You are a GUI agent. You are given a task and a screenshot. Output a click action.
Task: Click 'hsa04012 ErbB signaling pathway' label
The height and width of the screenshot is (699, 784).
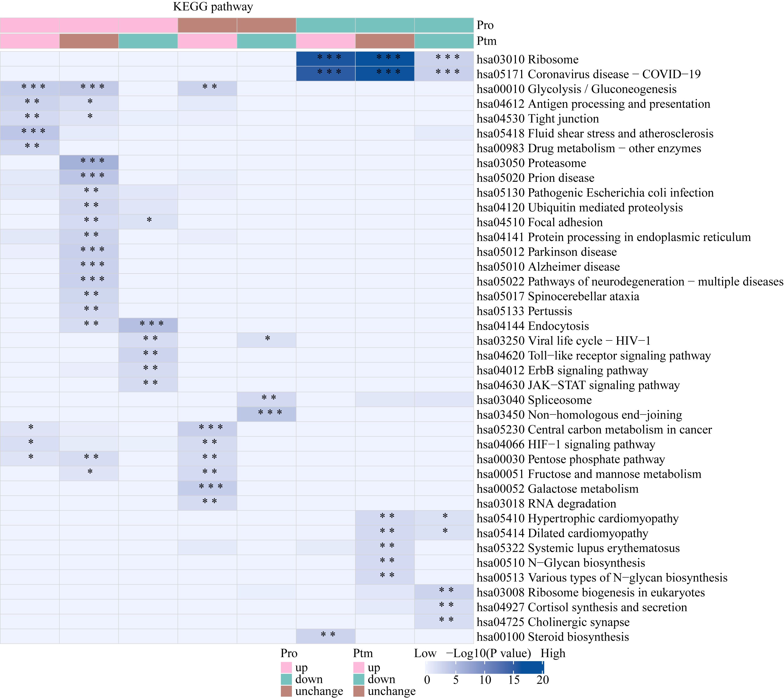(x=562, y=370)
